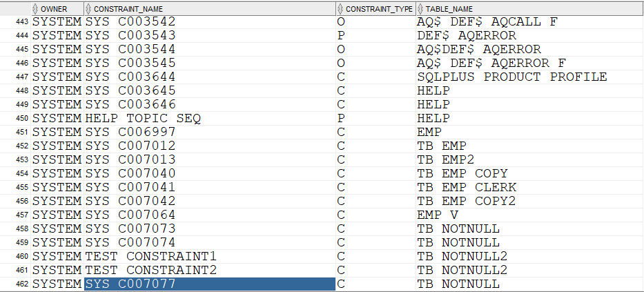Select TB EMP COPY table cell
The image size is (644, 292).
[x=530, y=173]
